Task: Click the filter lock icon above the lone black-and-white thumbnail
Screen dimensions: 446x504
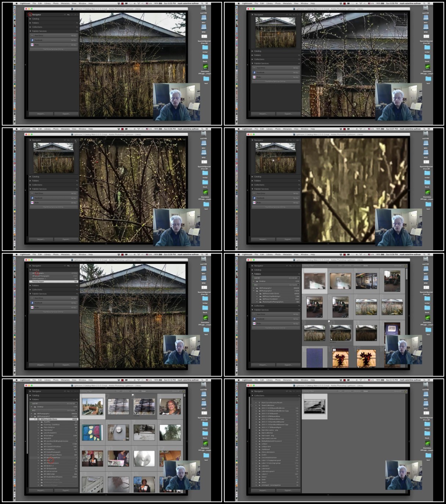Action: point(406,391)
